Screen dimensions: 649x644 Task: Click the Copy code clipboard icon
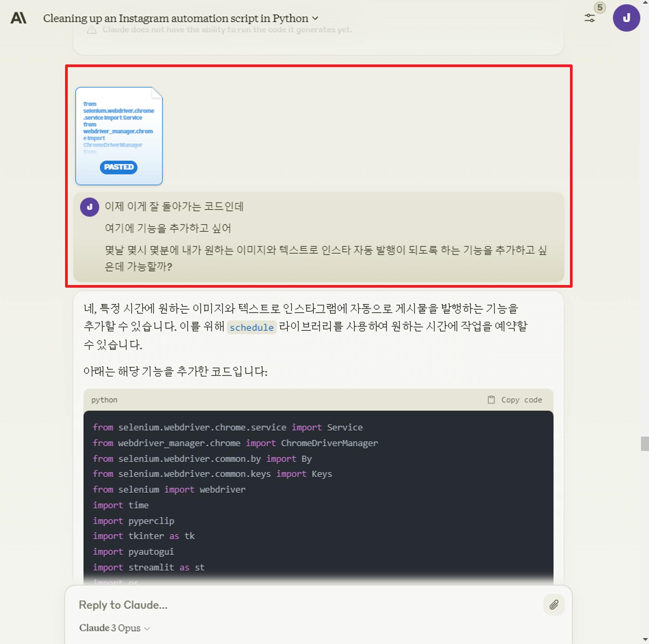[491, 400]
